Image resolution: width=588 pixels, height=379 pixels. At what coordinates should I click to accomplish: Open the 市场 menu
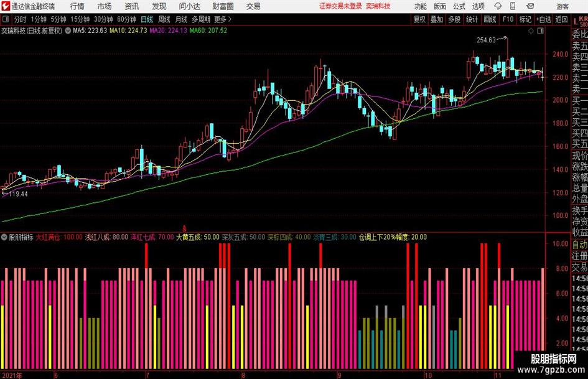pos(105,6)
